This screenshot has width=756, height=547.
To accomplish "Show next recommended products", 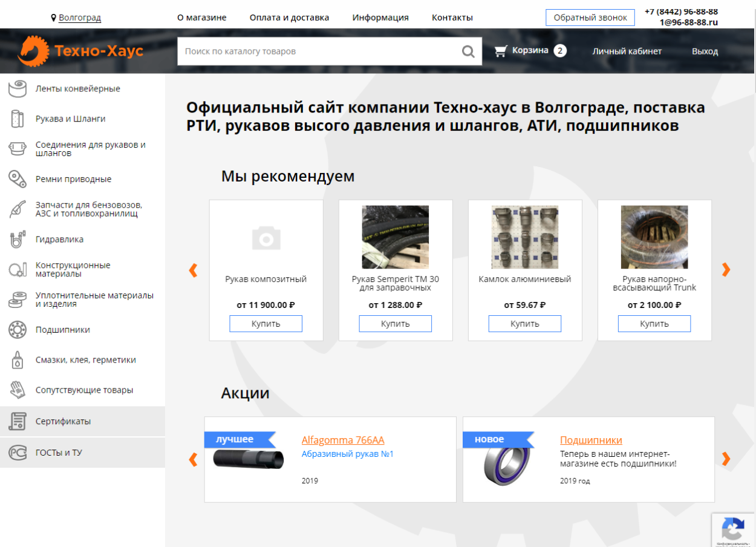I will pyautogui.click(x=726, y=270).
